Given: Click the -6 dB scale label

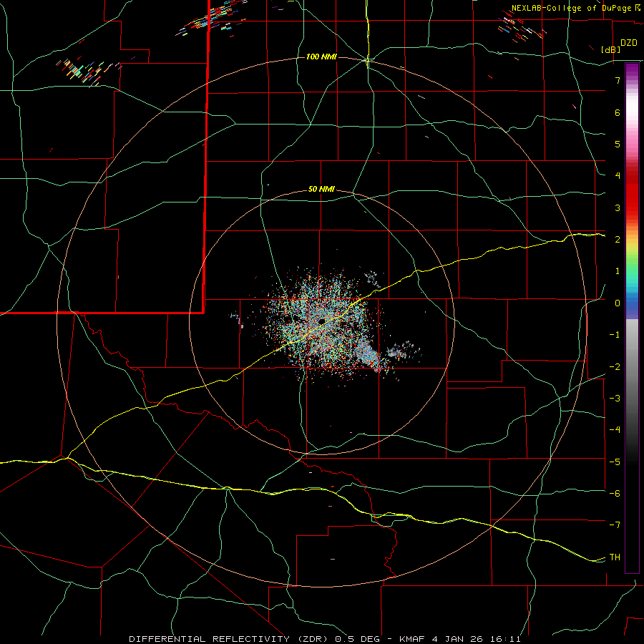Looking at the screenshot, I should (x=615, y=494).
